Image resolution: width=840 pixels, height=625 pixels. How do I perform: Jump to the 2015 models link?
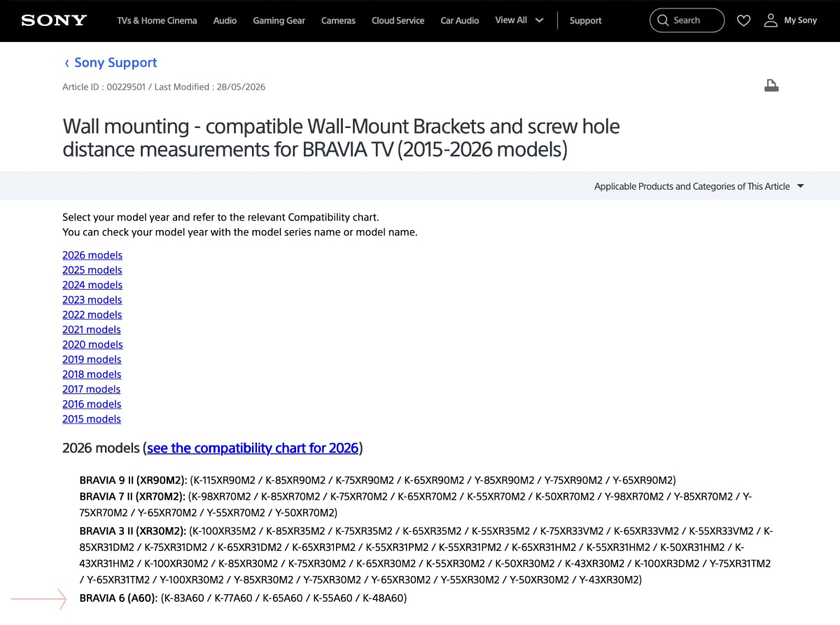[x=92, y=419]
